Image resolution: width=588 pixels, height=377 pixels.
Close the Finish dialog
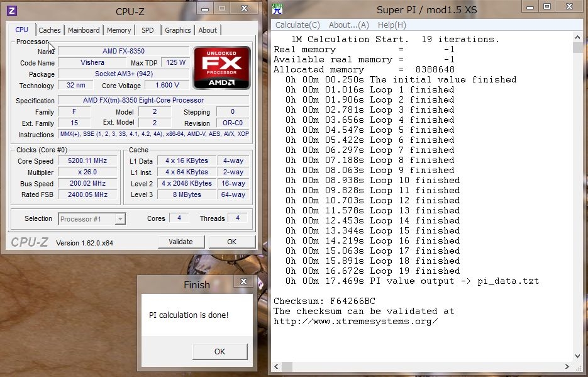pos(243,281)
